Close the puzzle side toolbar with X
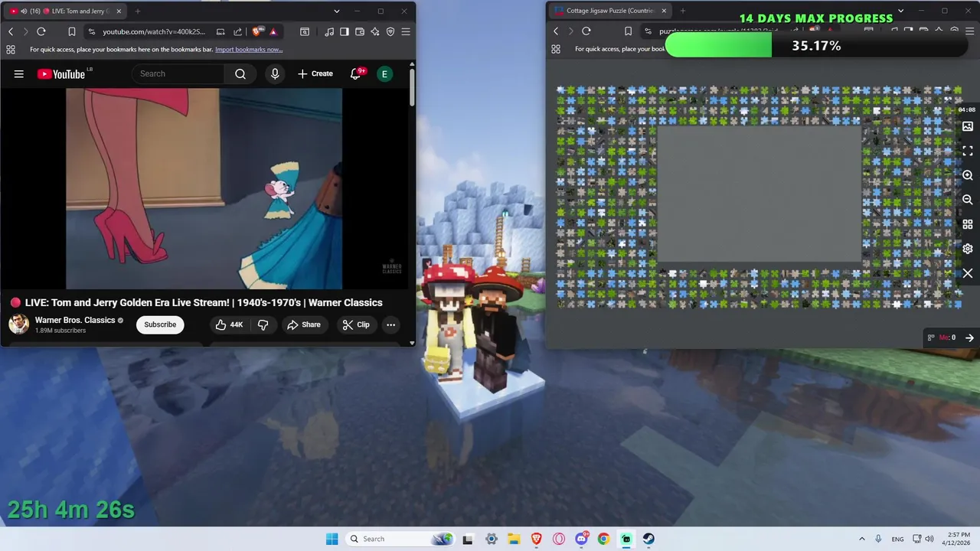Viewport: 980px width, 551px height. [x=968, y=273]
